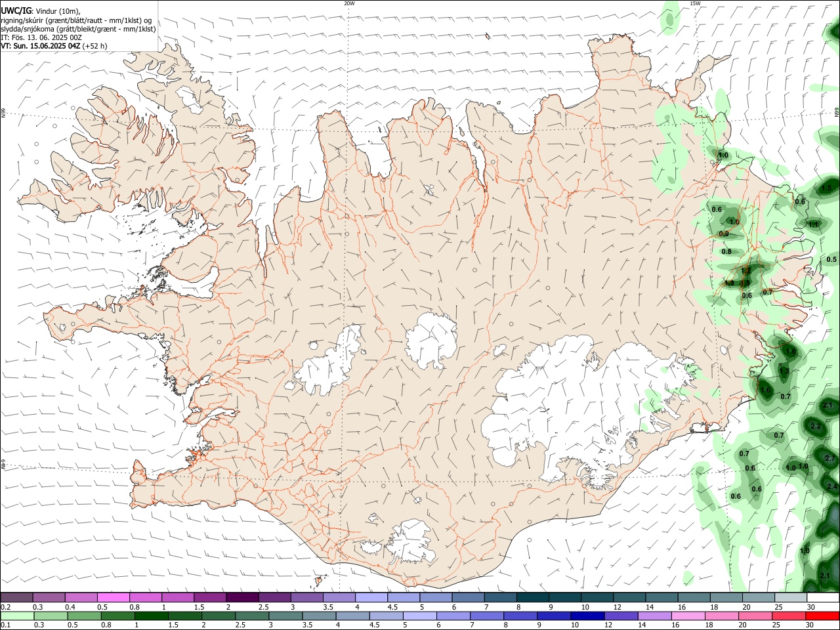The height and width of the screenshot is (630, 840).
Task: Click the round white Hofsjökull glacier in central Iceland
Action: pos(431,340)
